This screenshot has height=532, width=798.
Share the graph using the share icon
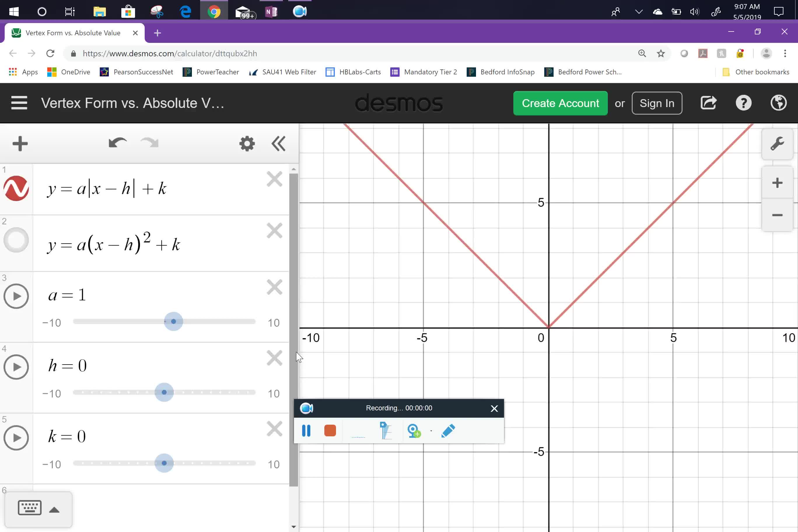(x=708, y=103)
